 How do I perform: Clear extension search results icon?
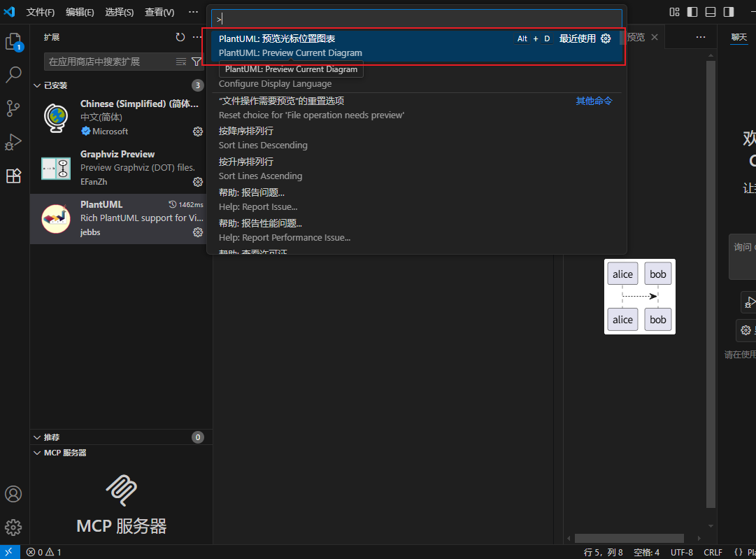pyautogui.click(x=181, y=62)
